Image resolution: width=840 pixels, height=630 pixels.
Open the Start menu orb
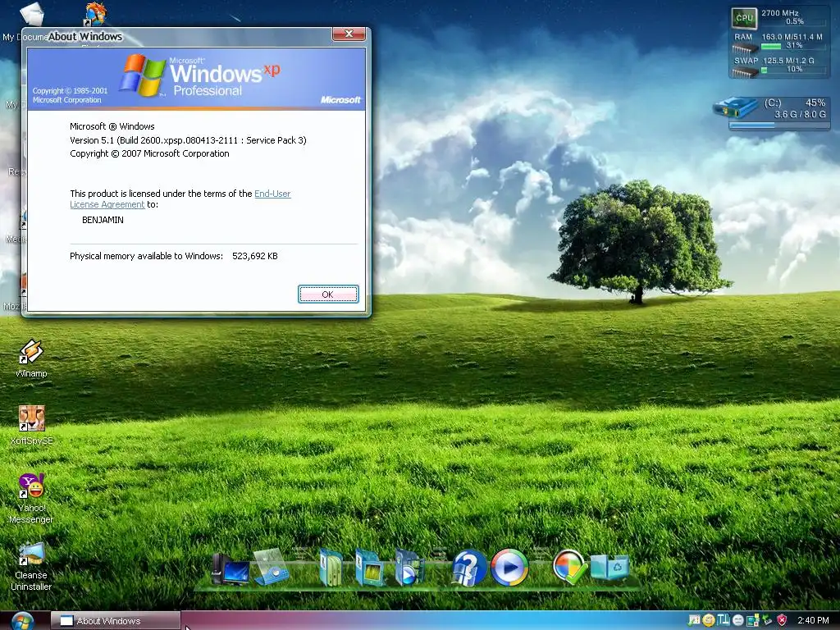pyautogui.click(x=22, y=620)
